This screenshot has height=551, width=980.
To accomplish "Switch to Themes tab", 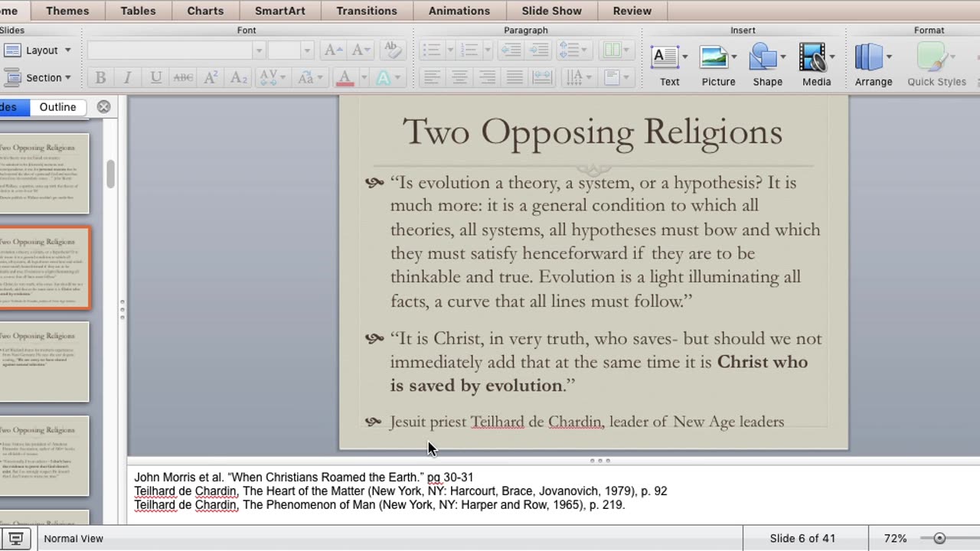I will pos(67,11).
